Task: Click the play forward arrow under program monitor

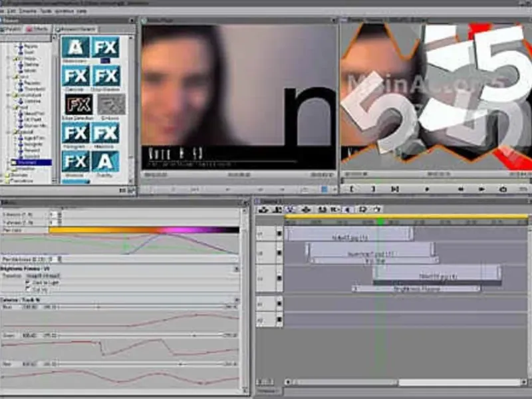Action: pyautogui.click(x=481, y=189)
